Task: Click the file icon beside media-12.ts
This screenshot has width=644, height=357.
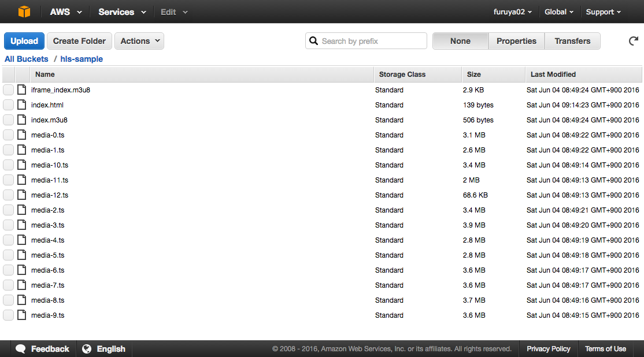Action: [22, 195]
